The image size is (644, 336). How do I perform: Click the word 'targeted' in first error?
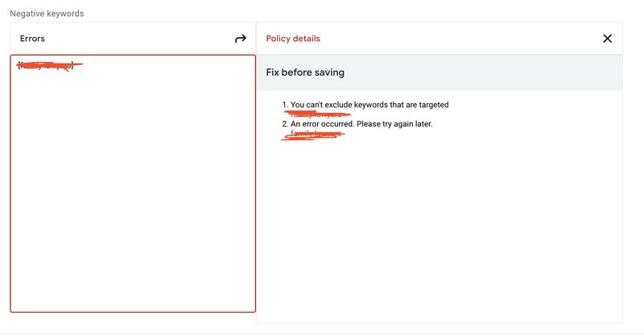click(x=434, y=105)
